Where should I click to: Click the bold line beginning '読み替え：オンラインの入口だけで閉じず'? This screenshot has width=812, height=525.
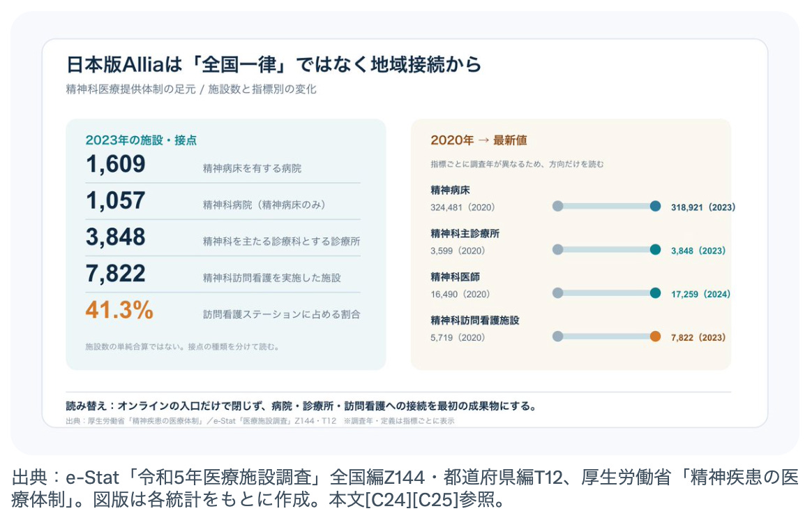click(x=302, y=406)
